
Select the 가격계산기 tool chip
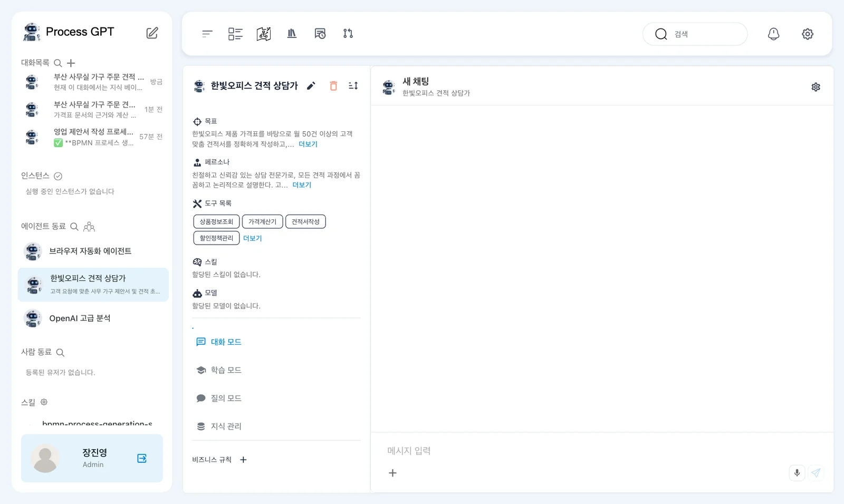click(x=262, y=222)
